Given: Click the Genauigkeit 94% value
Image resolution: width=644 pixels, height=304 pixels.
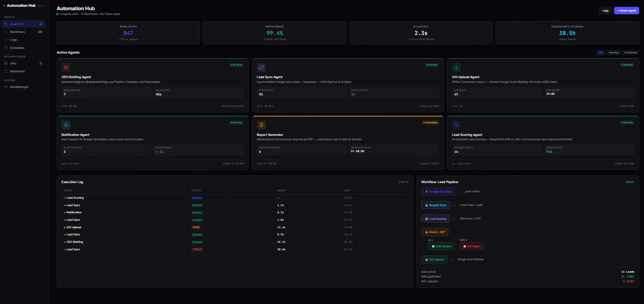Looking at the screenshot, I should (x=549, y=152).
